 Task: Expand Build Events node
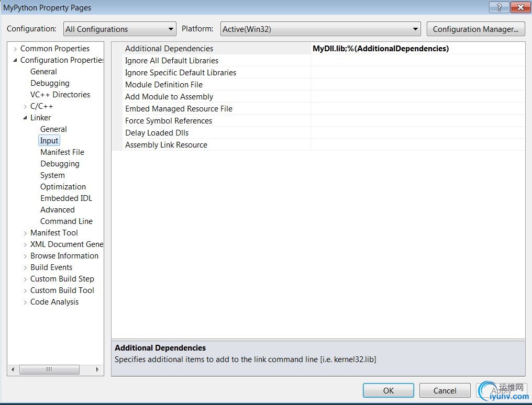(25, 268)
